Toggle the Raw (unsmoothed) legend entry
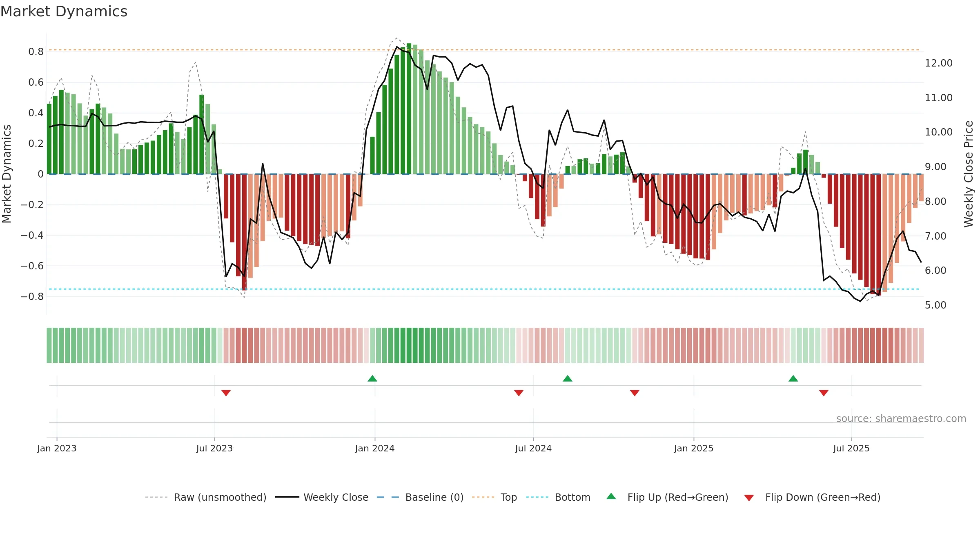The image size is (980, 551). point(205,497)
